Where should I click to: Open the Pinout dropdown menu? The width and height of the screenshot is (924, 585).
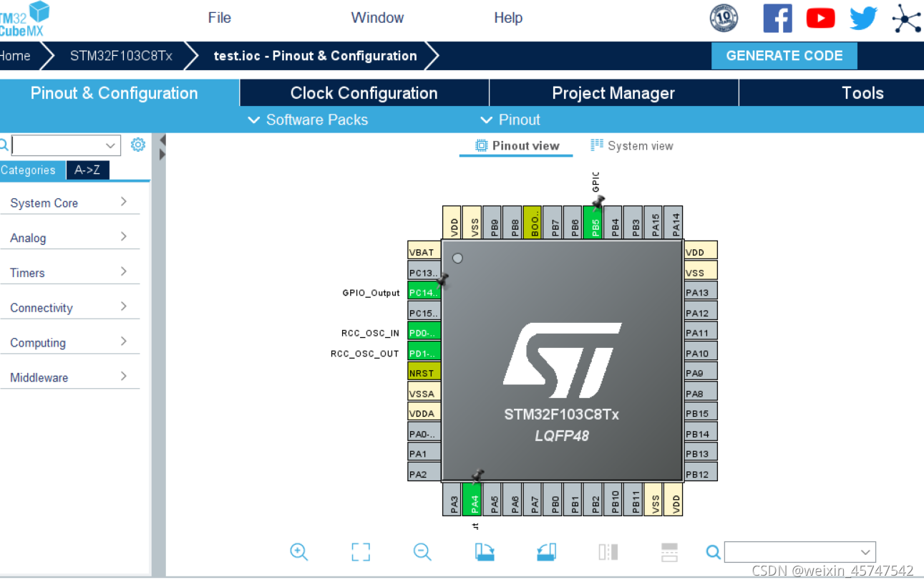pos(510,120)
